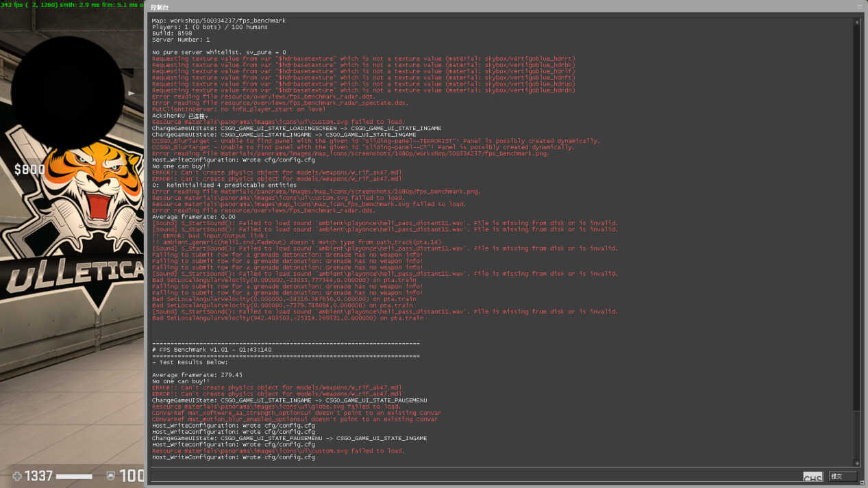
Task: Close the console window
Action: pos(859,6)
